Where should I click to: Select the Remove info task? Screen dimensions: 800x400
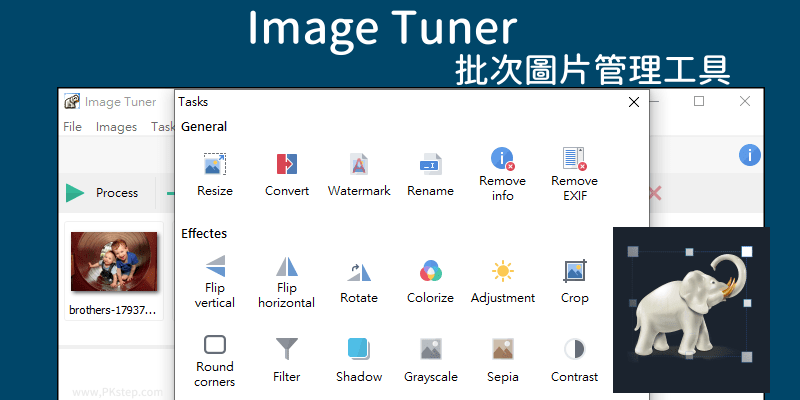[x=502, y=173]
